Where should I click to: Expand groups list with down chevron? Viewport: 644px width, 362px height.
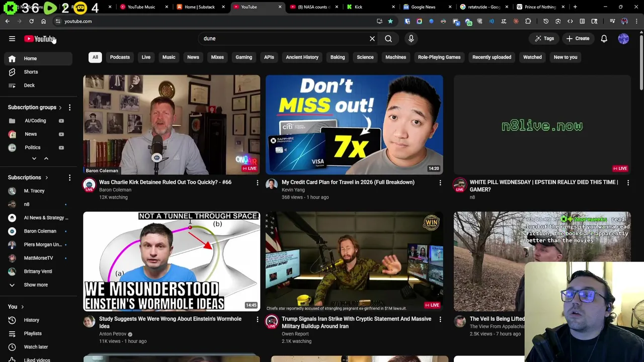34,158
